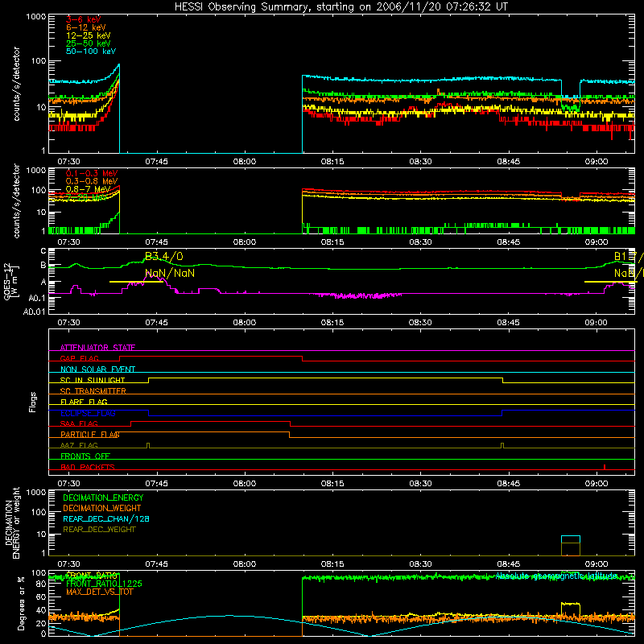Select the FRONT_RATIO_1225 legend label
The height and width of the screenshot is (644, 644).
(104, 584)
